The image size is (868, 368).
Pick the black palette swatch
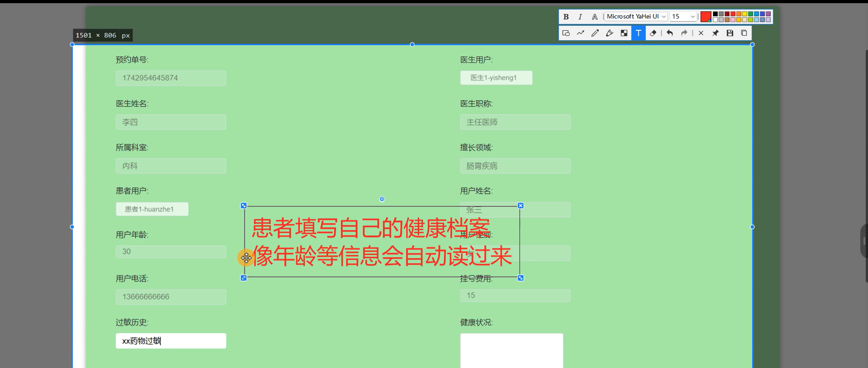coord(715,14)
